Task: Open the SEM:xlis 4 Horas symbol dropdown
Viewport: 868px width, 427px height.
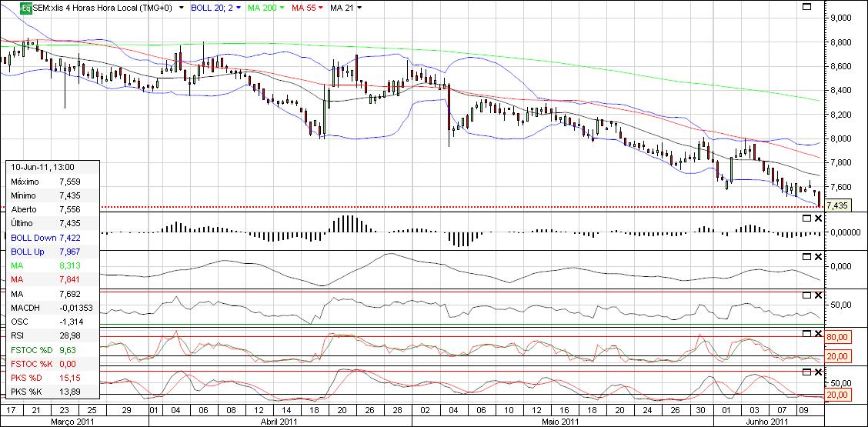Action: tap(181, 8)
